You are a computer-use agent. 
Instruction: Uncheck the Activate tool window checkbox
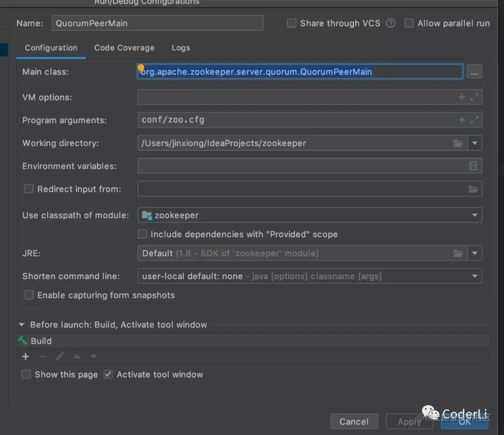click(108, 374)
